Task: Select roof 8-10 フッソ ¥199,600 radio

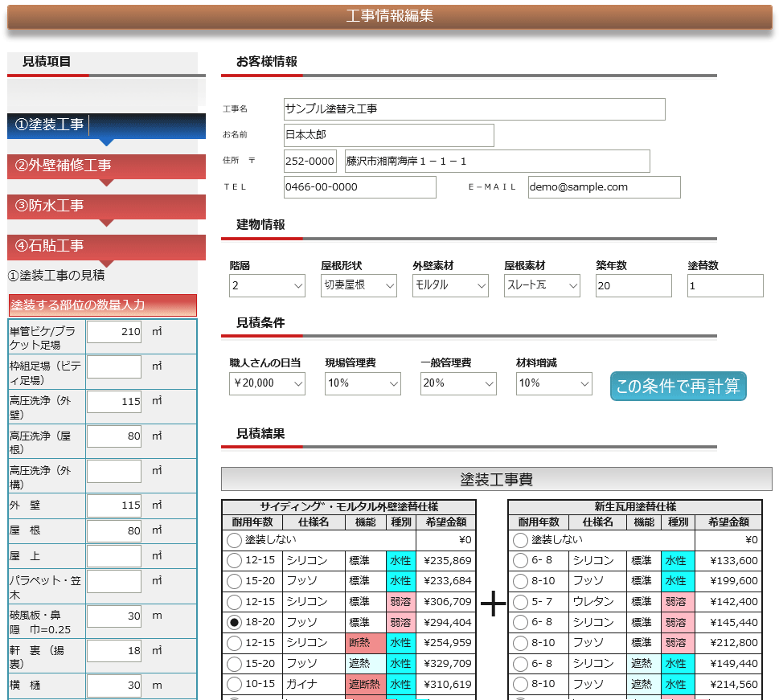Action: coord(520,581)
